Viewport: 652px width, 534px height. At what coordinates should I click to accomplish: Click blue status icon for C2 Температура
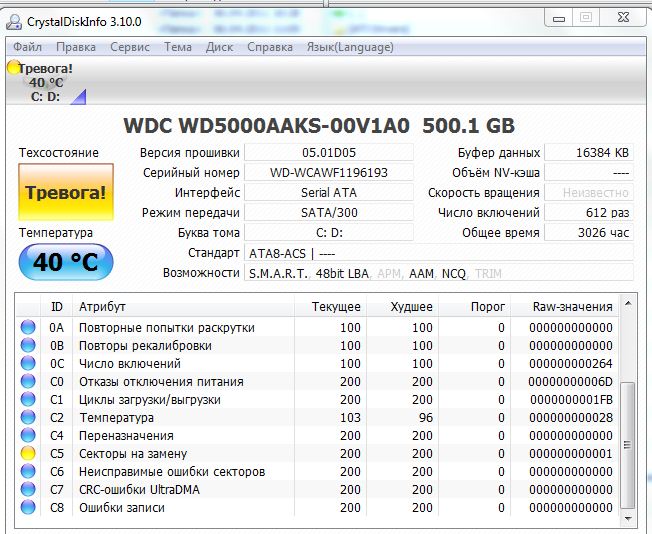click(28, 417)
